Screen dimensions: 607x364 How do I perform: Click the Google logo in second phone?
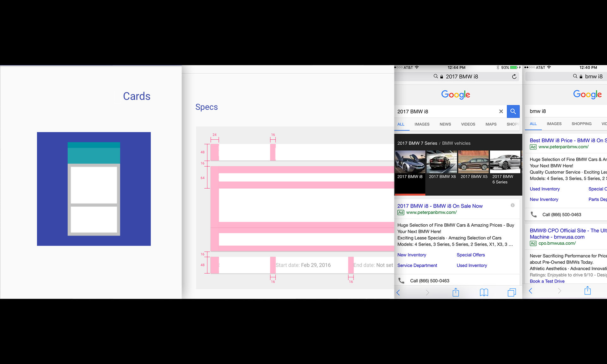(x=587, y=94)
